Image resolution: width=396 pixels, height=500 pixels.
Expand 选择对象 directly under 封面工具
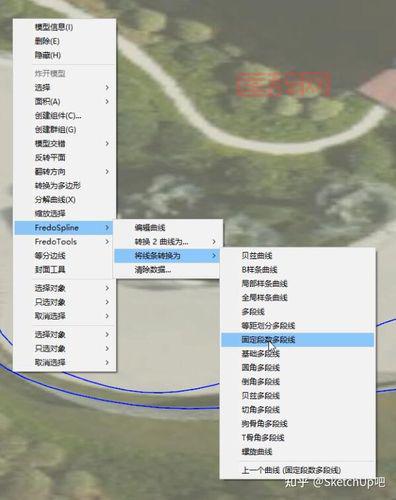pos(65,288)
